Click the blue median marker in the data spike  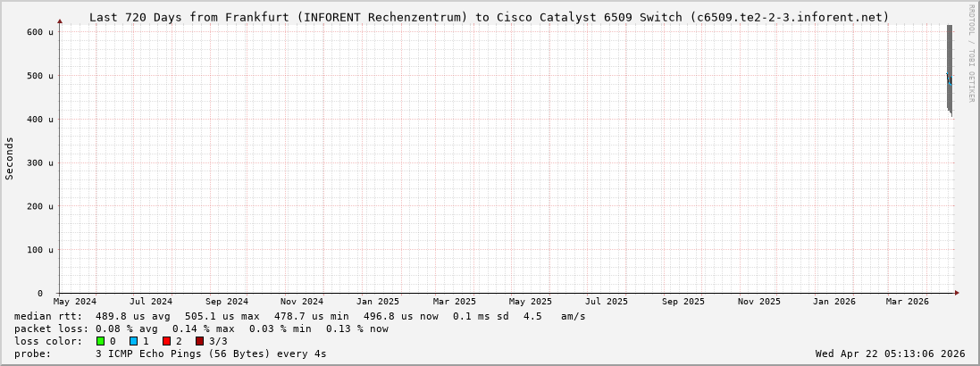coord(949,79)
